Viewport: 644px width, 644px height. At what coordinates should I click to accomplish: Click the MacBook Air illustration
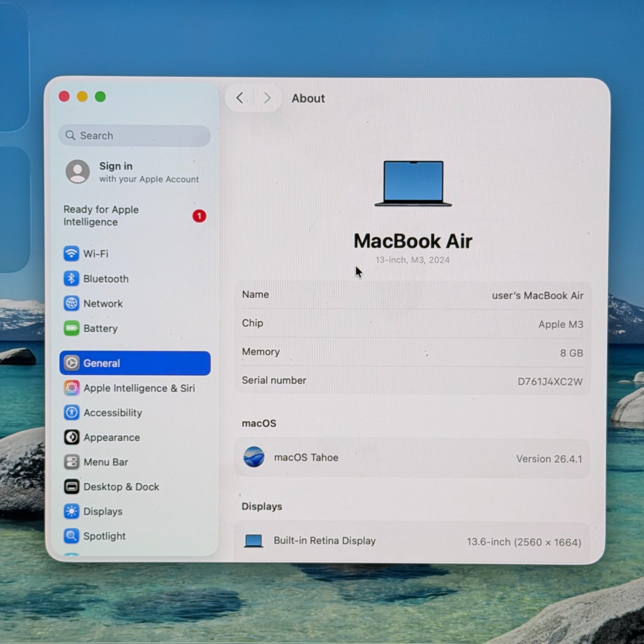pos(413,184)
